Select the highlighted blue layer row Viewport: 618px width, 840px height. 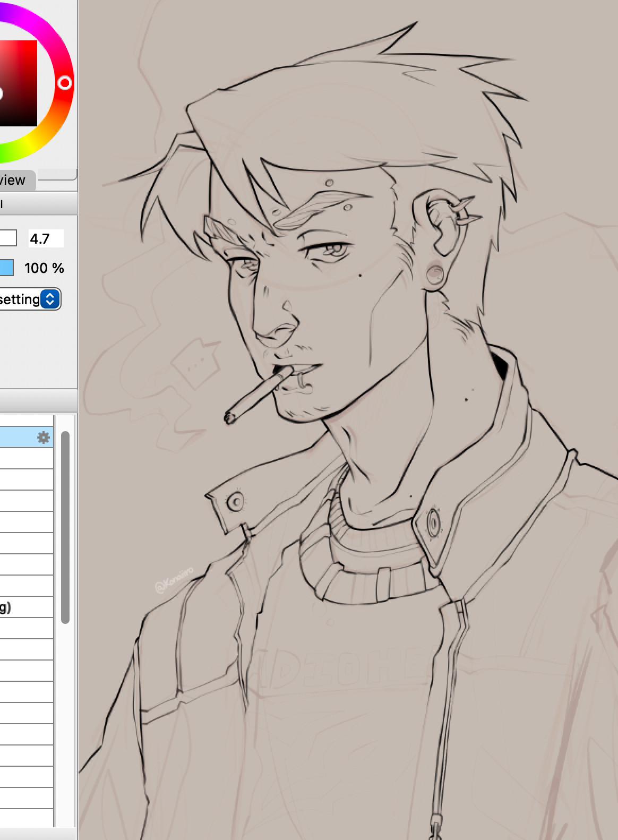(27, 438)
